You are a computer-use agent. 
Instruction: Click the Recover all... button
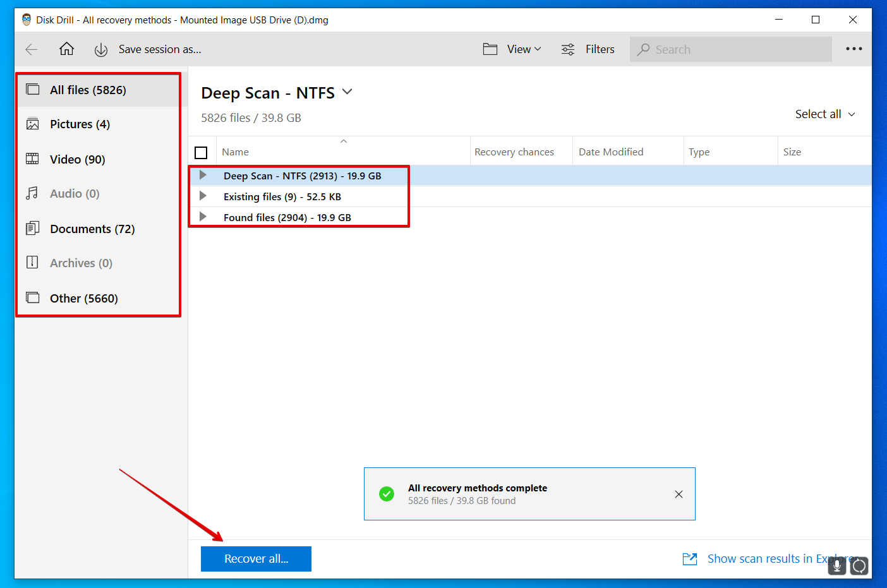[x=256, y=559]
